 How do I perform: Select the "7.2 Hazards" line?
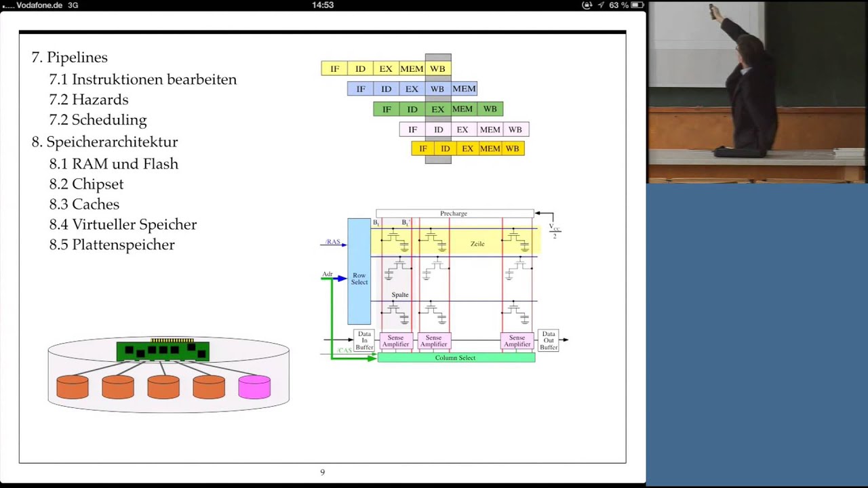(88, 100)
